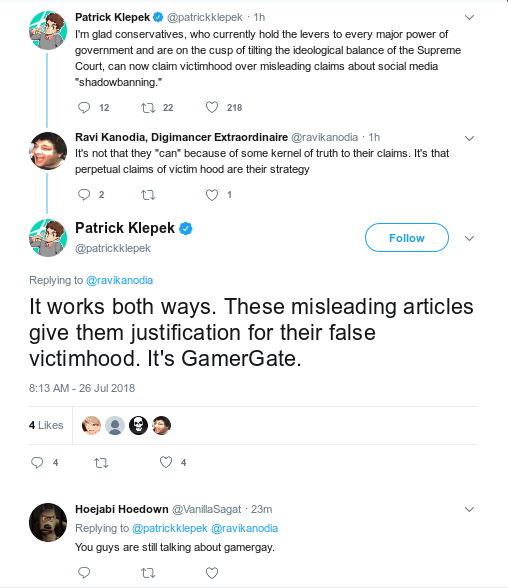Like the tweet with 218 likes
508x588 pixels.
pyautogui.click(x=212, y=108)
